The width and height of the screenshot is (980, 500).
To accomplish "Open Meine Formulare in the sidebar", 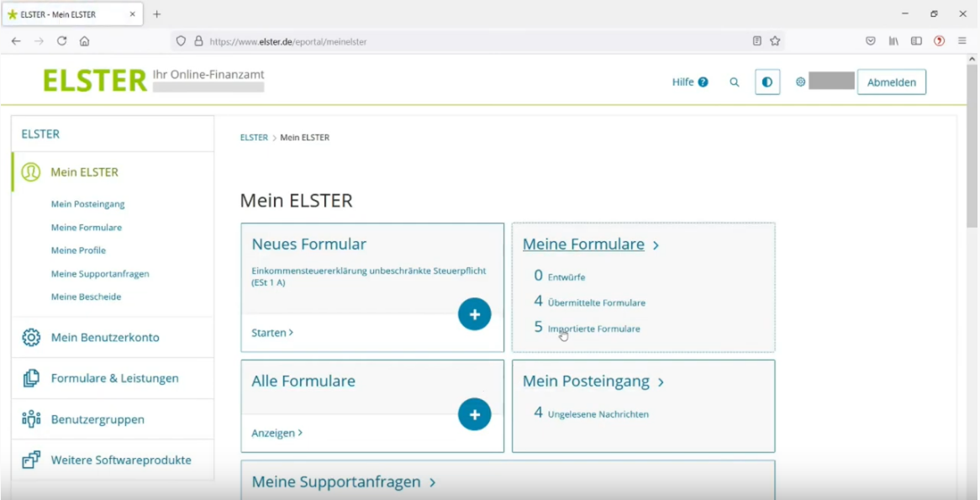I will [x=87, y=228].
